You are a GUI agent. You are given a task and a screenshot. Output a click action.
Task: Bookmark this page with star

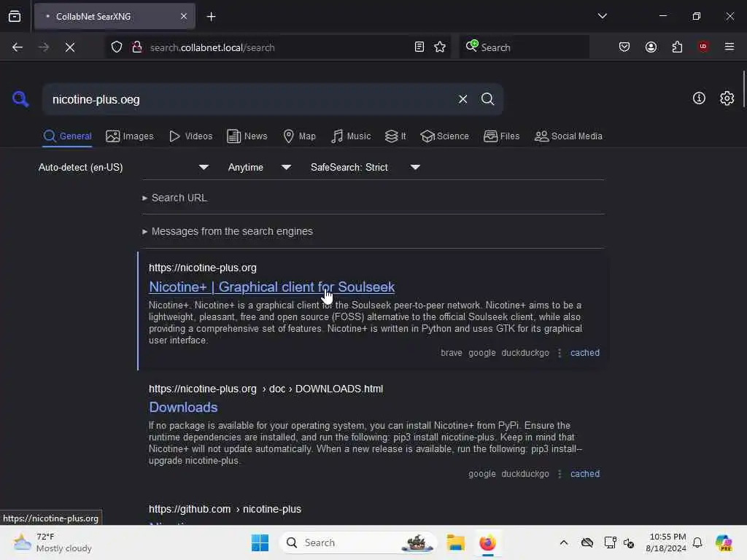tap(440, 47)
